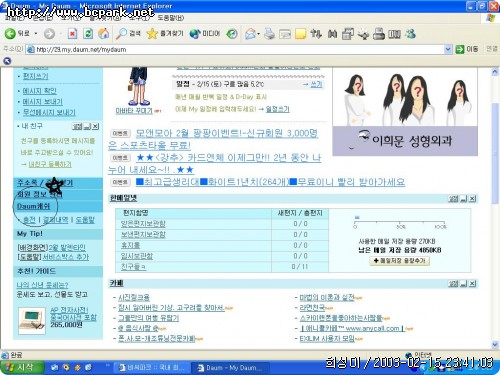
Task: Click the Windows 시작 Start button
Action: pyautogui.click(x=22, y=367)
